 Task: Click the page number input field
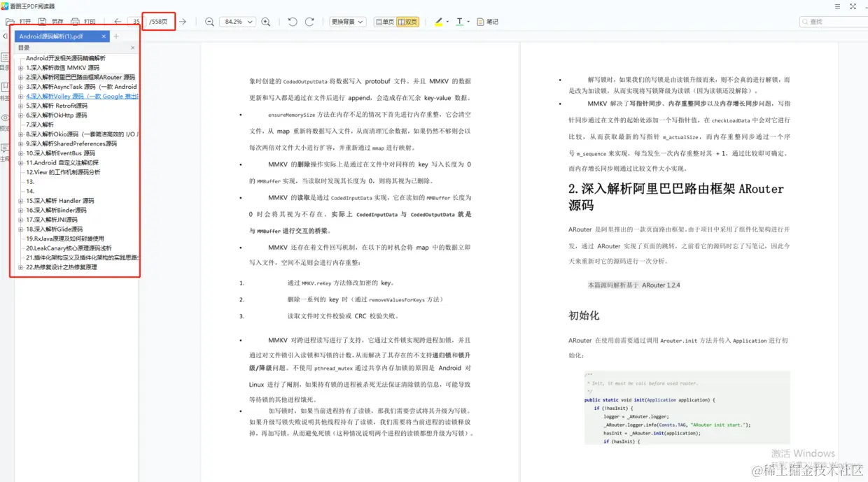click(x=136, y=22)
